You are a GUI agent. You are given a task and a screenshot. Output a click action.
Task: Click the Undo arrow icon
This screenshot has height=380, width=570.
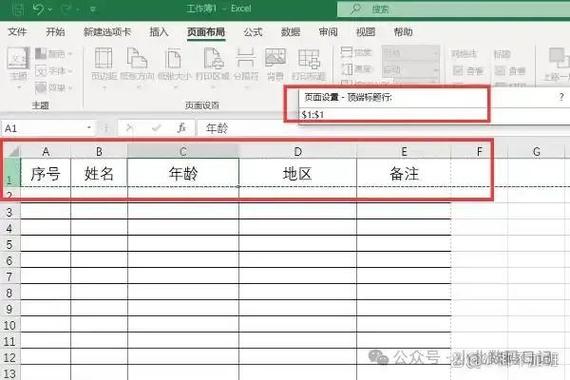(x=38, y=9)
